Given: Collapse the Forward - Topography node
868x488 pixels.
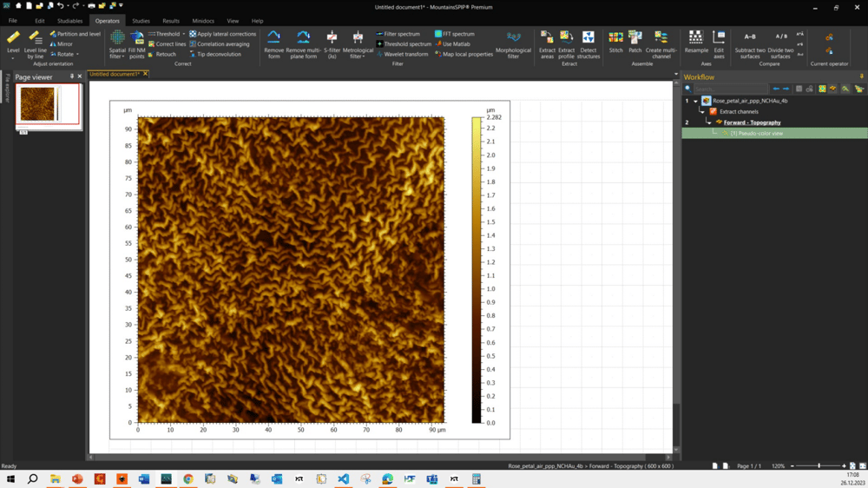Looking at the screenshot, I should 708,122.
